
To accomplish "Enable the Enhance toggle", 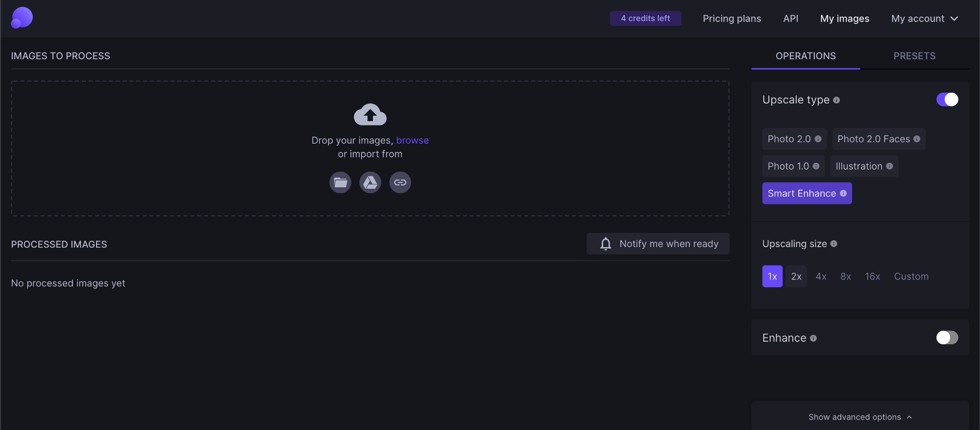I will coord(947,337).
